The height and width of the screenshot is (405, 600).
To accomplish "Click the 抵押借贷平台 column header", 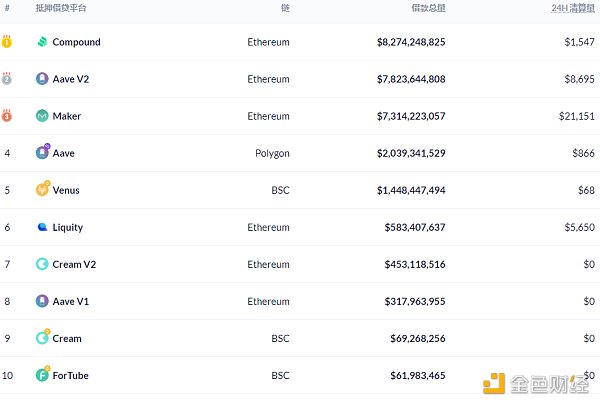I will tap(61, 8).
